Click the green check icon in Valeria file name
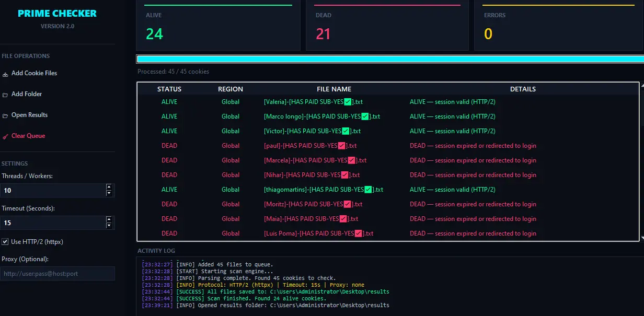The image size is (644, 316). point(348,102)
